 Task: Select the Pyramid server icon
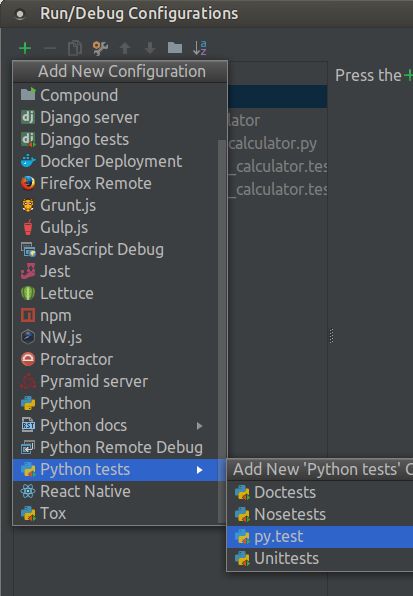pyautogui.click(x=28, y=381)
